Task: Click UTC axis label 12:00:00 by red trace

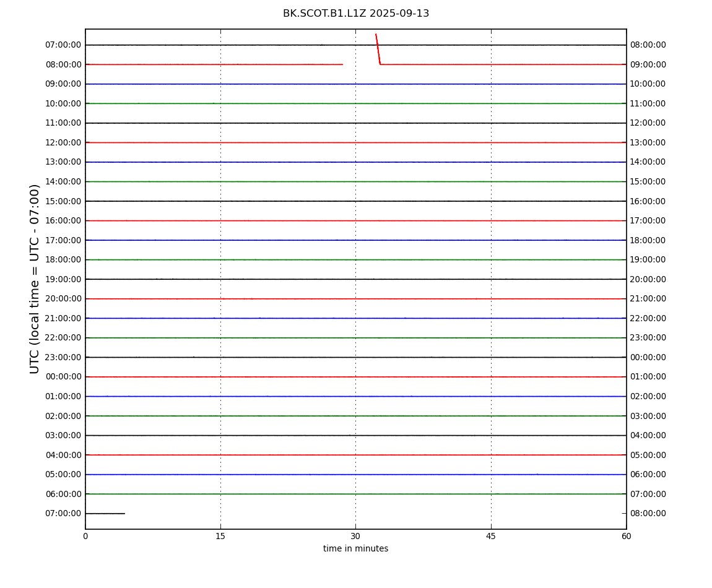Action: 63,142
